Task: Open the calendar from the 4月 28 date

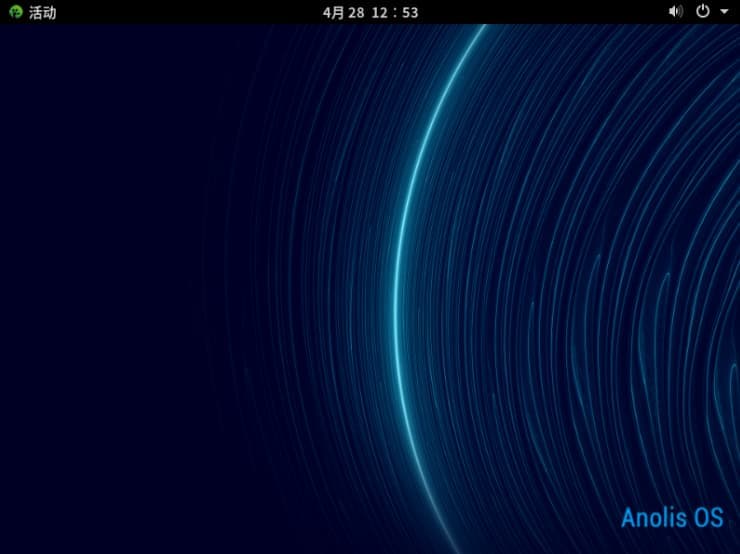Action: (x=344, y=13)
